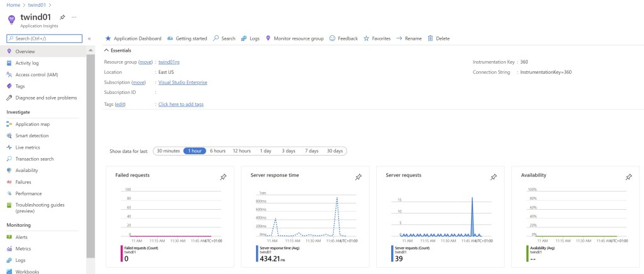Select the 30 minutes time range
This screenshot has height=274, width=644.
(x=168, y=151)
